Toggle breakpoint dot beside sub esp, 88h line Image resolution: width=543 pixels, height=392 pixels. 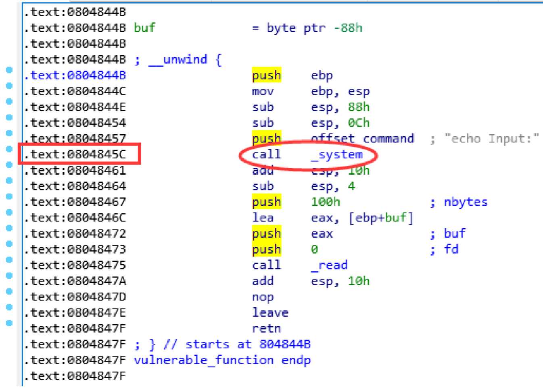[x=9, y=102]
